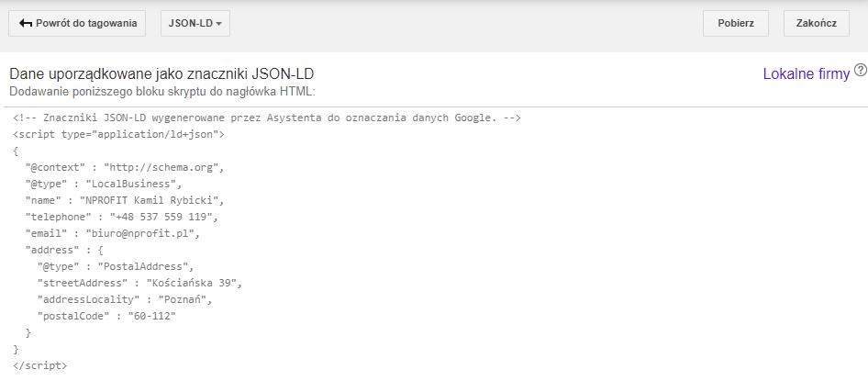
Task: Click the heading Dane uporządkowane jako znaczniki JSON-LD
Action: coord(162,74)
